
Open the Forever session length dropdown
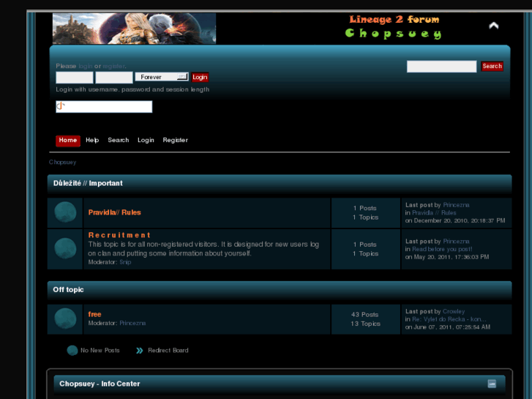tap(162, 77)
